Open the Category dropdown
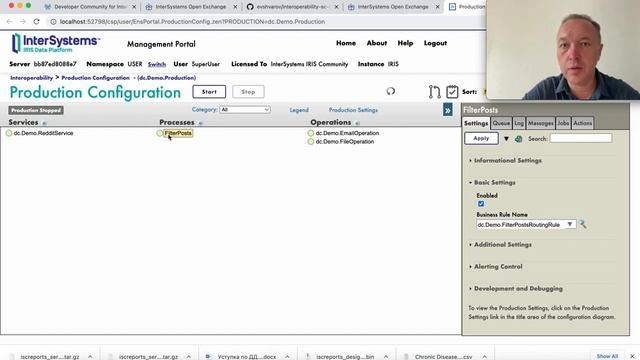This screenshot has width=640, height=360. pos(245,109)
